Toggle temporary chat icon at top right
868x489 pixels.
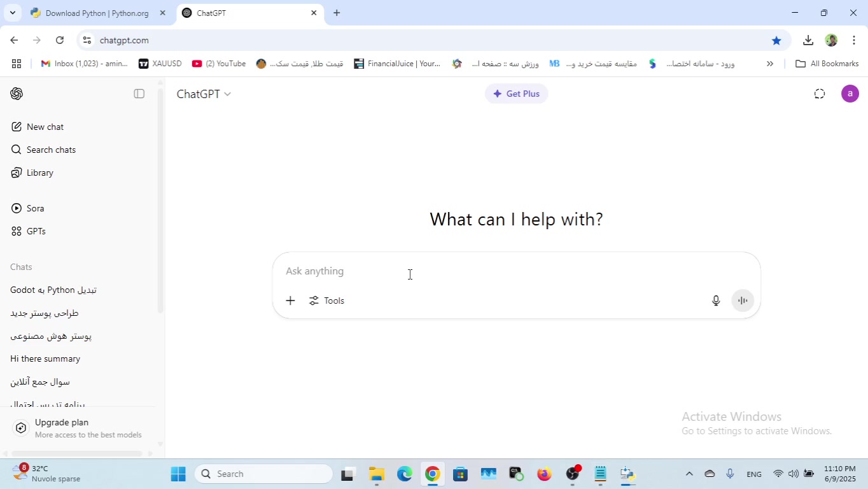[820, 94]
